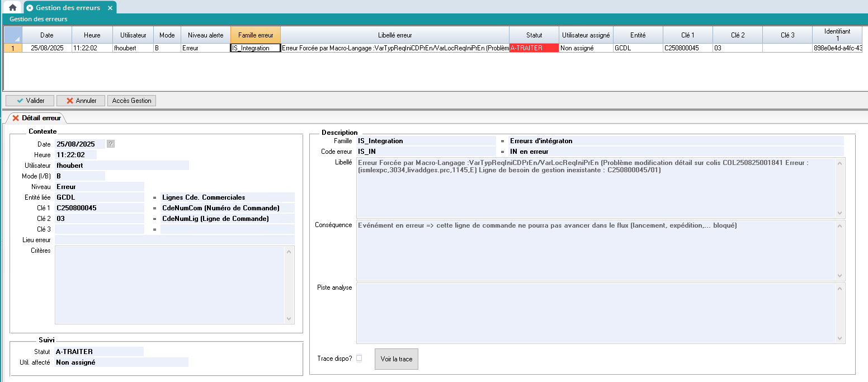Open the Home tab icon
This screenshot has height=382, width=868.
point(12,8)
